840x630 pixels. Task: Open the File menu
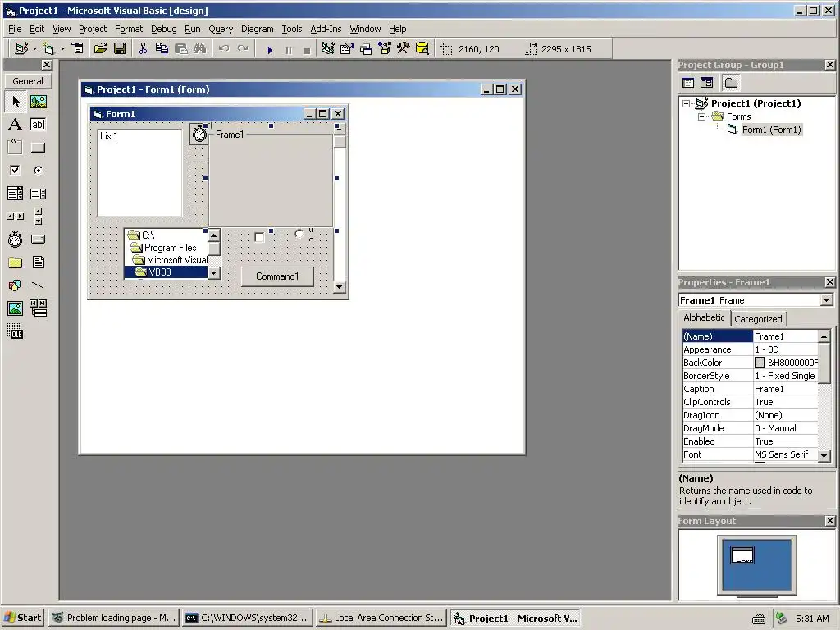pos(15,29)
